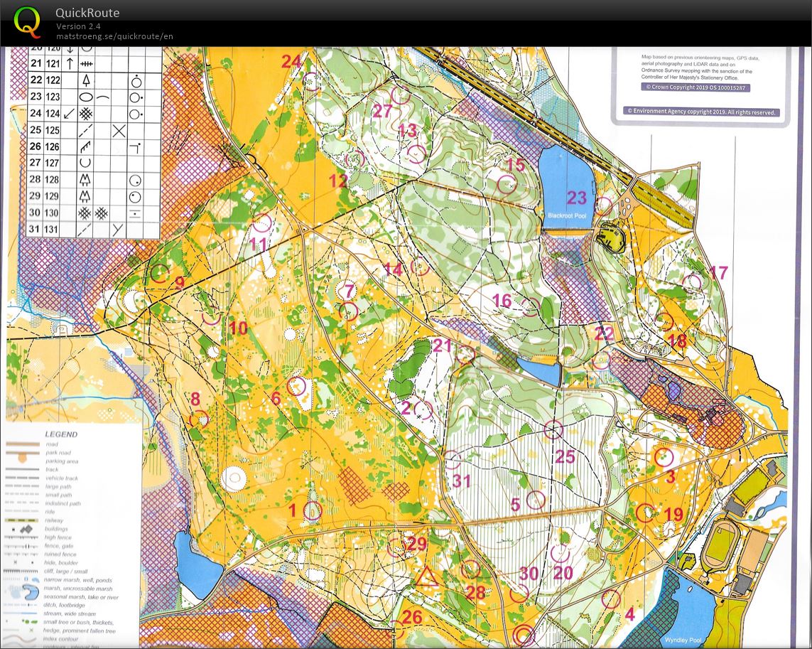The width and height of the screenshot is (812, 649).
Task: Click map control number 8
Action: (195, 398)
